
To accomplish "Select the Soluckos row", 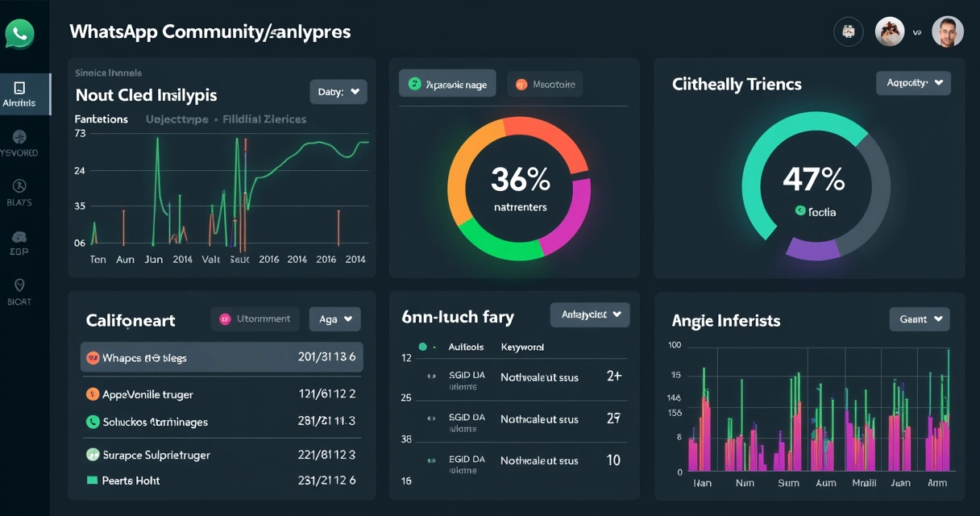I will click(x=222, y=422).
